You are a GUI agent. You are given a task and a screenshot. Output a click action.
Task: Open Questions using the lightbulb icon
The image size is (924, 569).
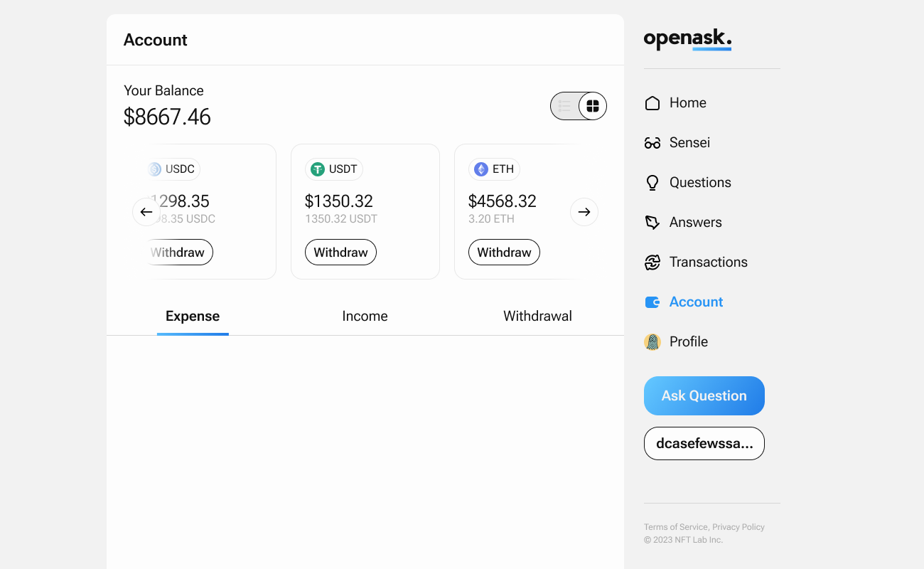(x=652, y=182)
